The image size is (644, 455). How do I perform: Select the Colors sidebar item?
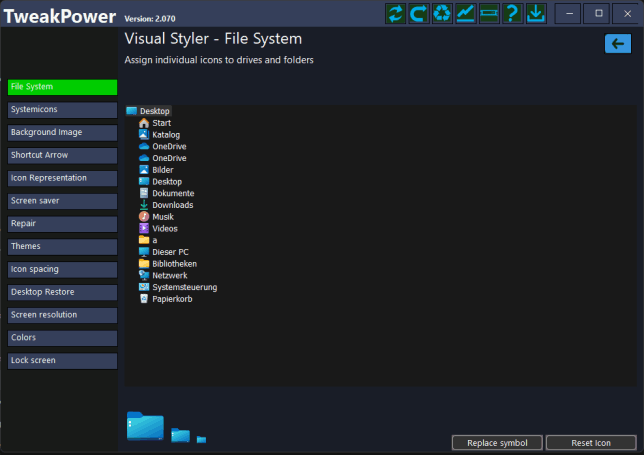pyautogui.click(x=62, y=338)
